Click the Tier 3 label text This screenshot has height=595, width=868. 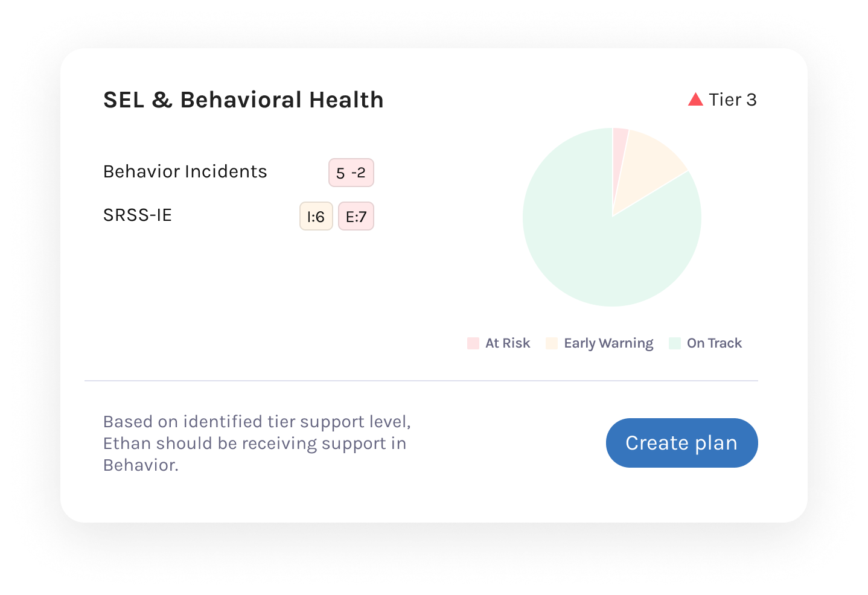732,100
